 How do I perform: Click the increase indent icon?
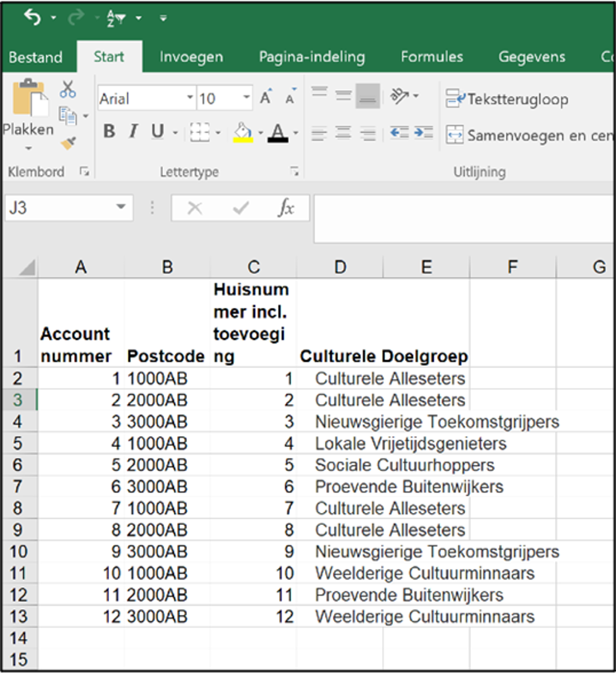tap(423, 132)
